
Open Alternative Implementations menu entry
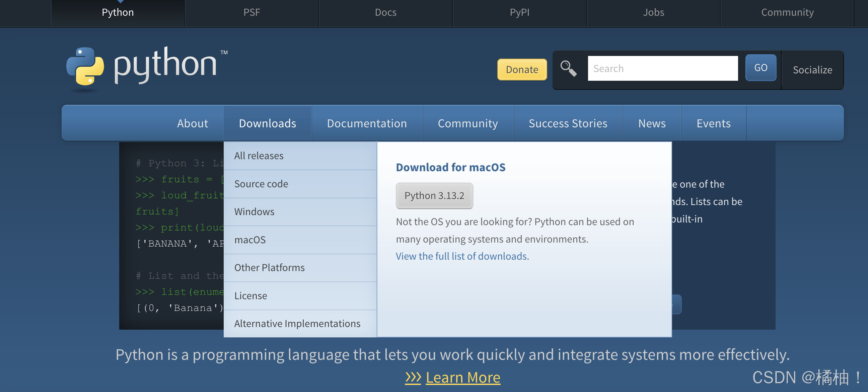point(297,324)
